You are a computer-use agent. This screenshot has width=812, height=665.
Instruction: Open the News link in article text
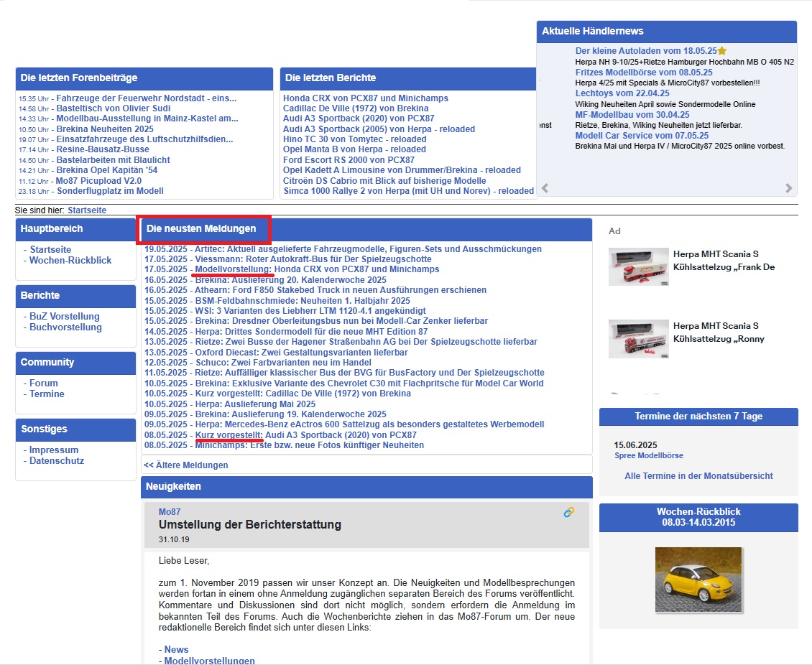click(176, 650)
